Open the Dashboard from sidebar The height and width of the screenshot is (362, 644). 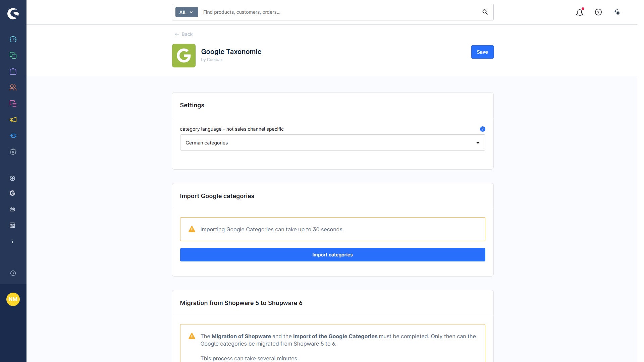(x=13, y=39)
